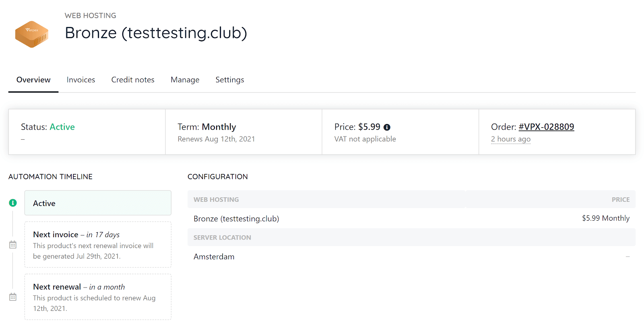
Task: Go to the Manage tab
Action: [185, 80]
